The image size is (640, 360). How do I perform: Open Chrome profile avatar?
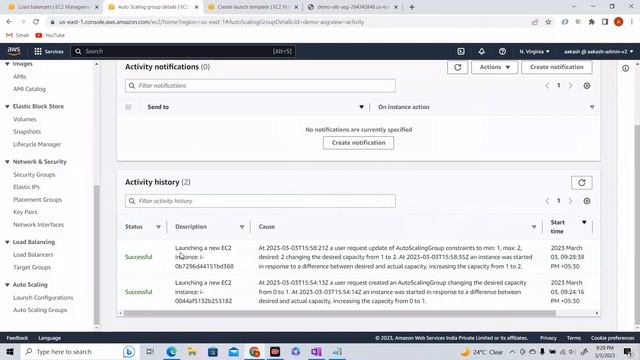point(618,22)
